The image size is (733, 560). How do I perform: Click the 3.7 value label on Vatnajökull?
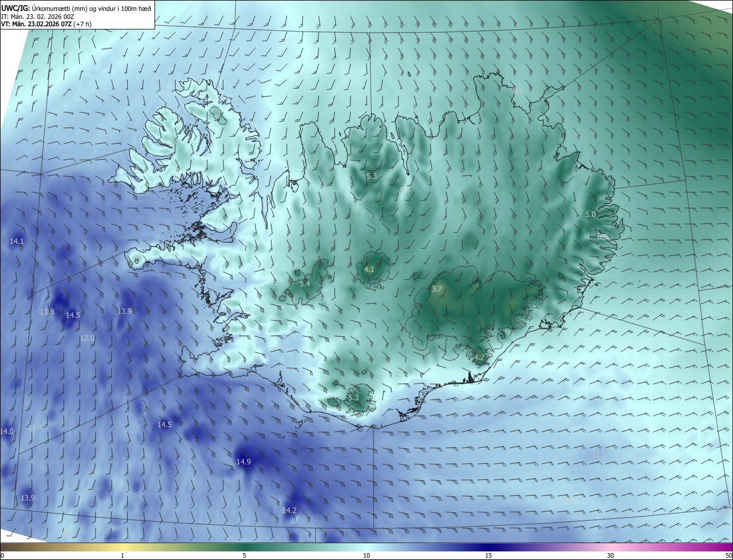437,289
